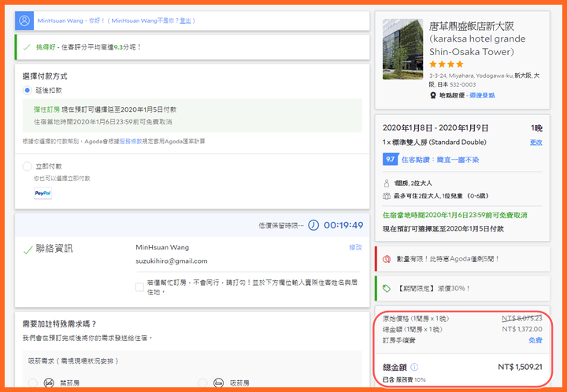The height and width of the screenshot is (392, 567).
Task: Click the contact name MinHsuan Wang
Action: 162,247
